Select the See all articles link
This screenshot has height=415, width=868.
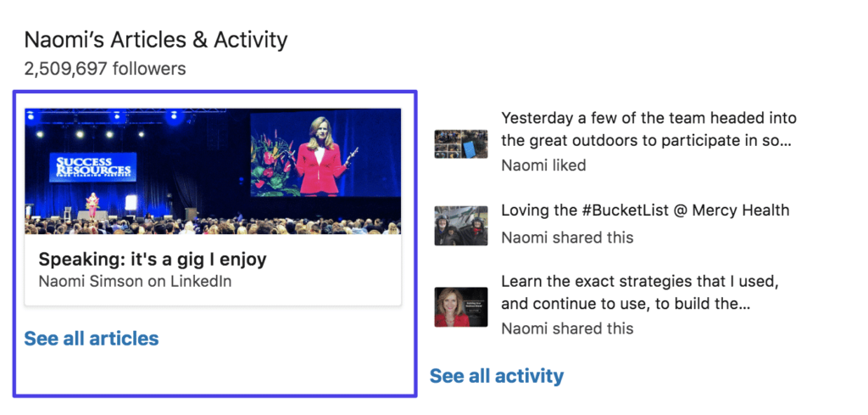coord(91,339)
